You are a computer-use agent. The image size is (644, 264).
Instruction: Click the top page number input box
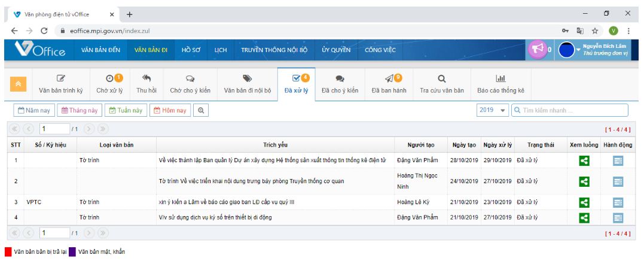coord(54,129)
